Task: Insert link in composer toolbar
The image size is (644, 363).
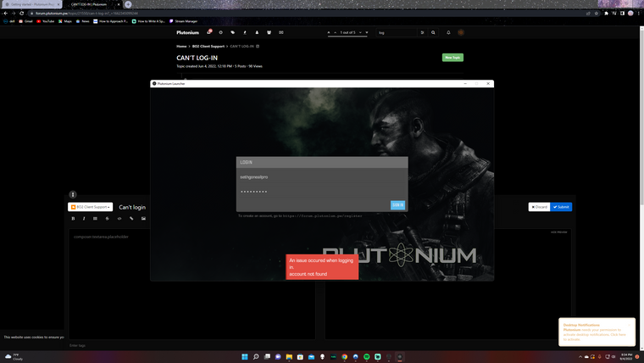Action: [x=131, y=219]
